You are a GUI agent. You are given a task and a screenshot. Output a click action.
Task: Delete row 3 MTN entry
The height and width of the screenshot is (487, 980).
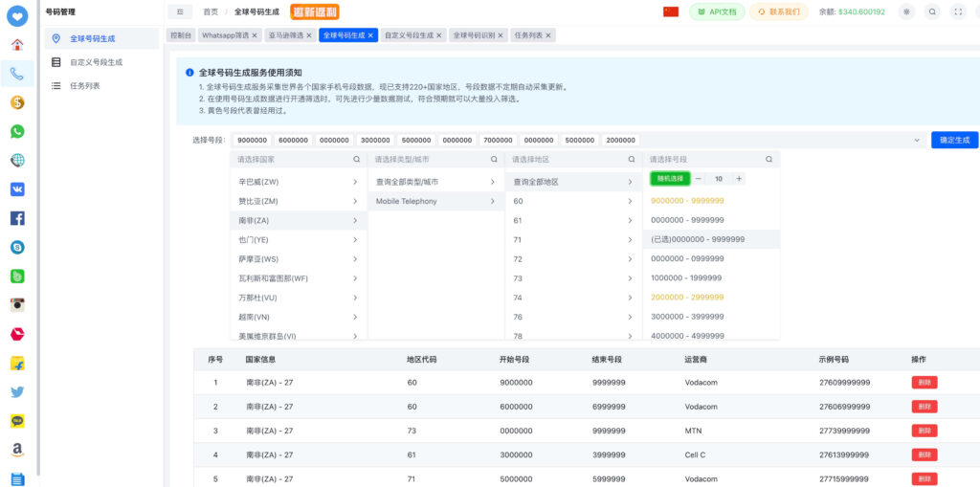pos(924,431)
